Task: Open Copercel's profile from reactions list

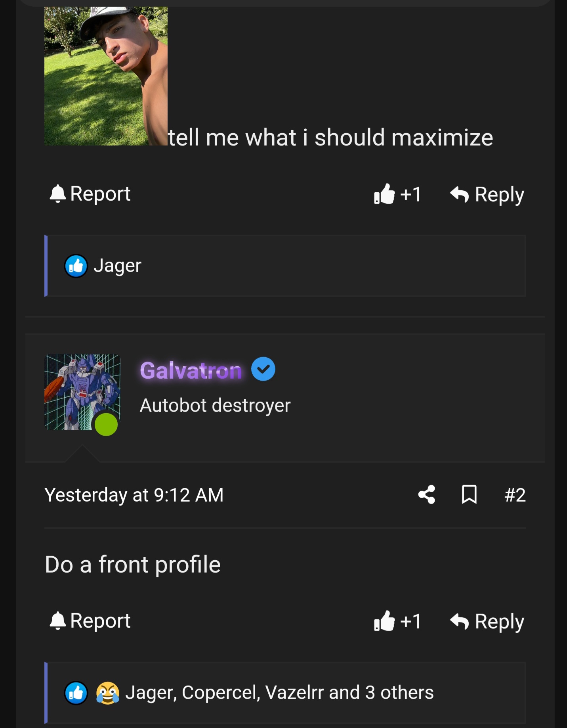Action: [x=221, y=693]
